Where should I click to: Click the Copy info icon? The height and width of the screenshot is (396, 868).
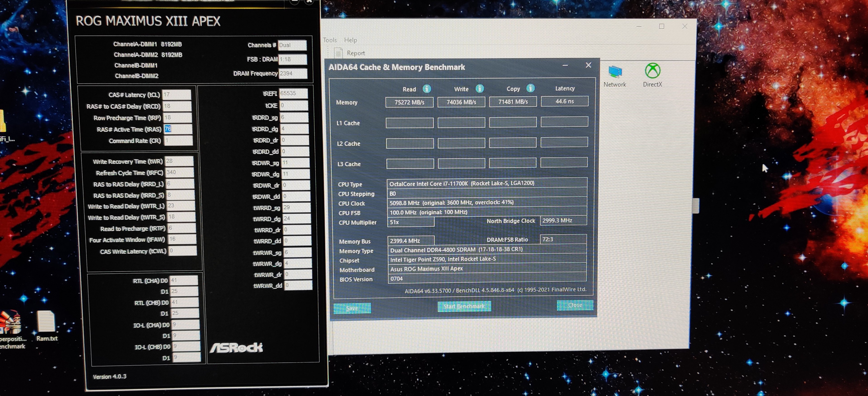(x=530, y=88)
